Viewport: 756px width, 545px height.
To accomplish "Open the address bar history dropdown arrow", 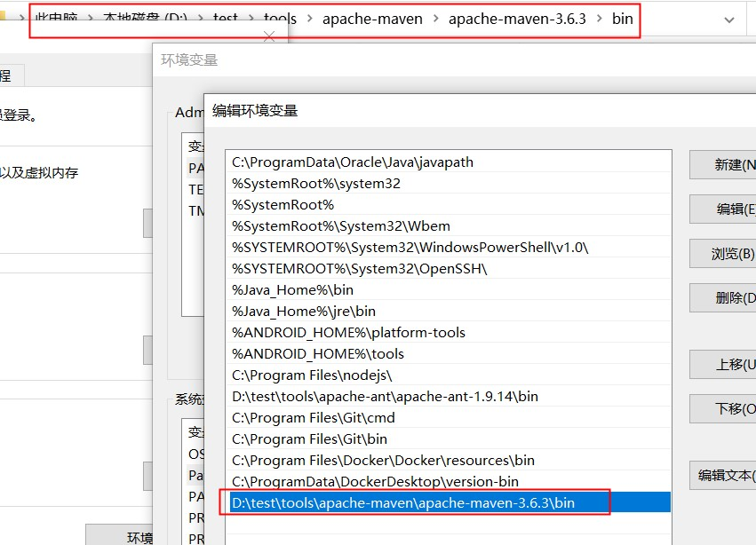I will [729, 20].
